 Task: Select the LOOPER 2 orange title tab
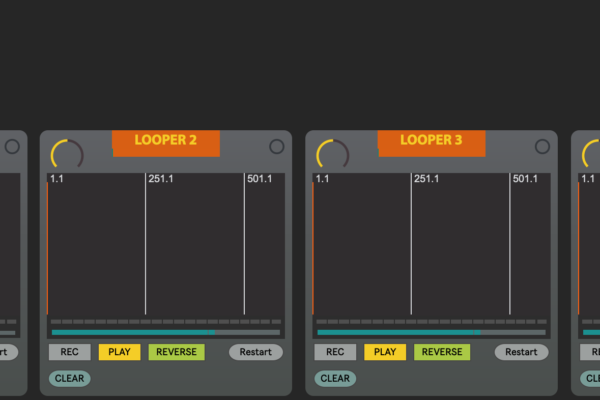pyautogui.click(x=165, y=141)
